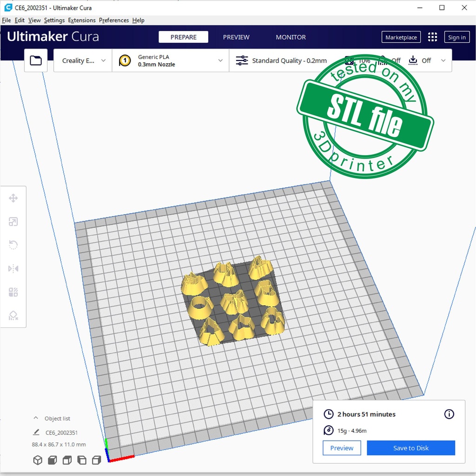Viewport: 476px width, 476px height.
Task: Expand print settings panel chevron
Action: pyautogui.click(x=443, y=60)
